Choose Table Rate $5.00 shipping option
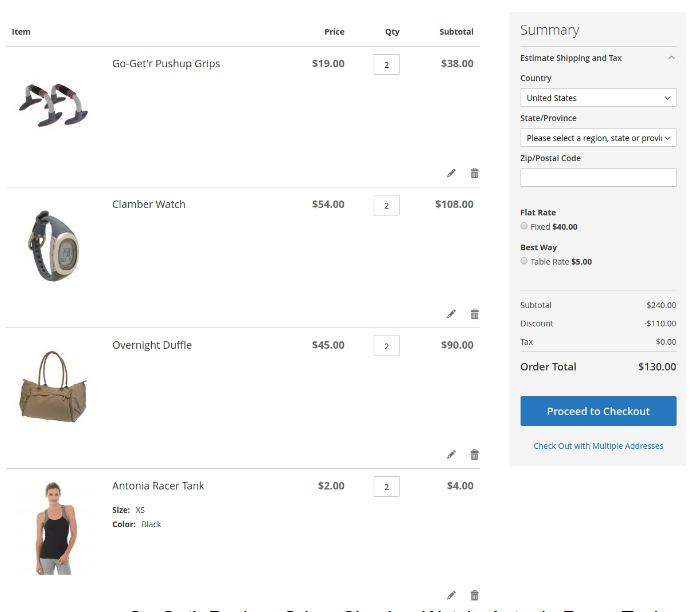This screenshot has width=689, height=612. pos(524,261)
